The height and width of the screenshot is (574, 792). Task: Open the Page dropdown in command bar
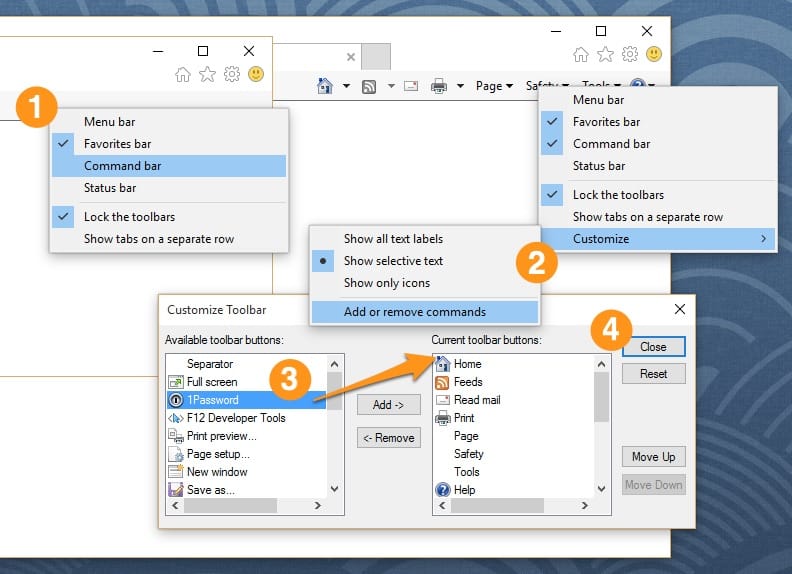point(494,86)
